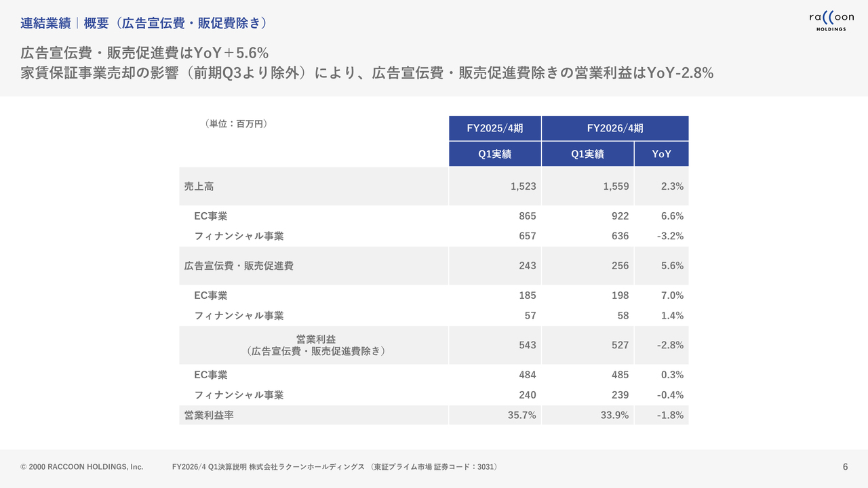The image size is (868, 488).
Task: Click the advertising YoY value 5.6%
Action: (672, 266)
